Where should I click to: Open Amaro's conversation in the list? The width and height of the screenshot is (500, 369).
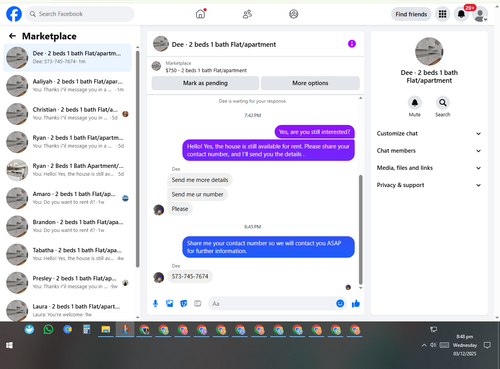pos(67,198)
